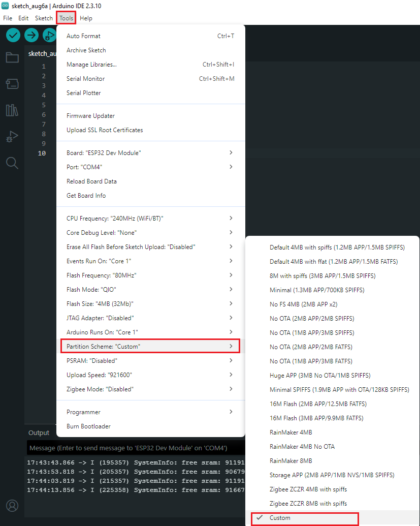
Task: Select No OTA (2MB APP/2MB FATFS)
Action: pyautogui.click(x=332, y=347)
